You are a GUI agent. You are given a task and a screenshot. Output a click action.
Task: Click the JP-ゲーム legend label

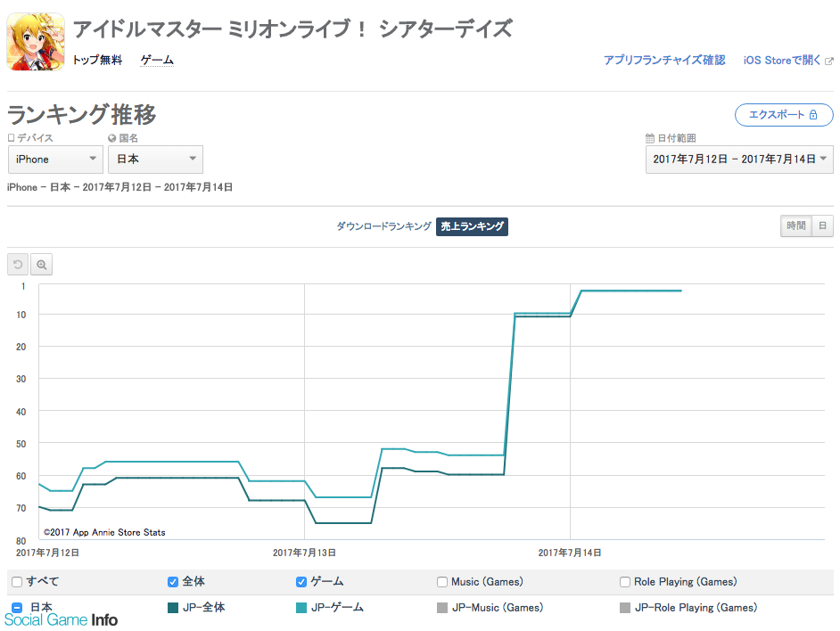(x=337, y=608)
